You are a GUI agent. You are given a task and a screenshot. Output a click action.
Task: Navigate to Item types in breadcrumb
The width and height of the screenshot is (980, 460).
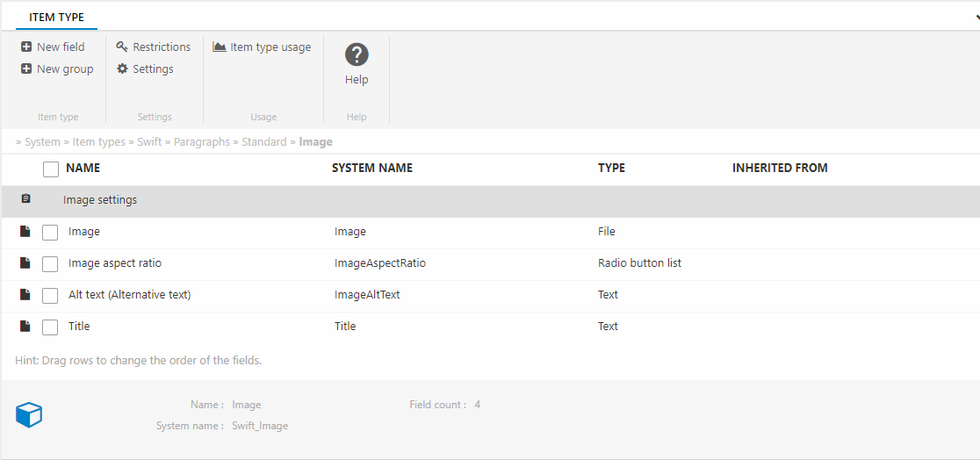point(98,142)
